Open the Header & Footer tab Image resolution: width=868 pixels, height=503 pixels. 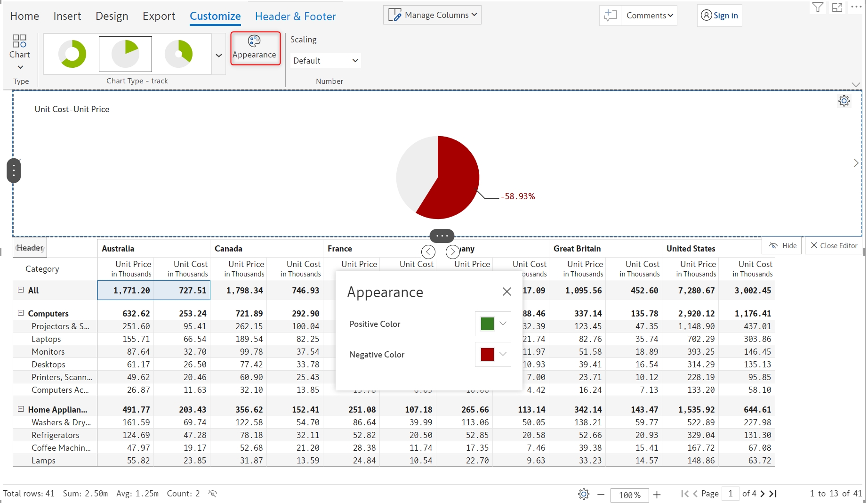click(295, 16)
